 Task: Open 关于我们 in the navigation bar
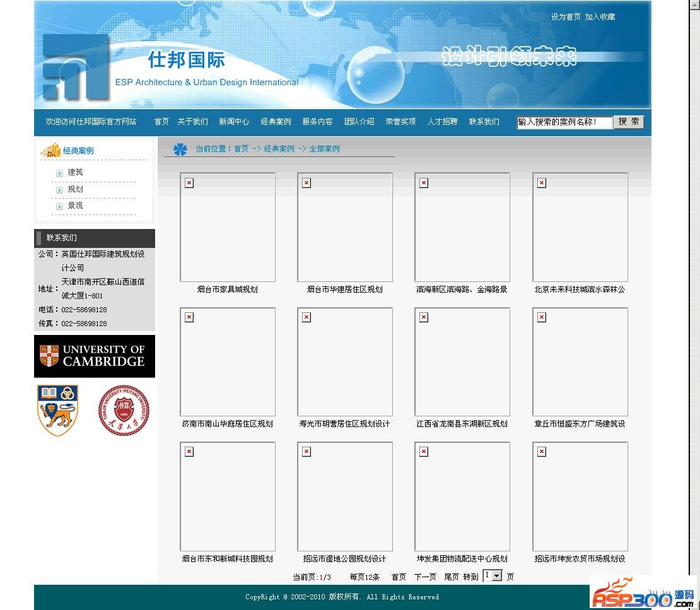click(x=192, y=122)
